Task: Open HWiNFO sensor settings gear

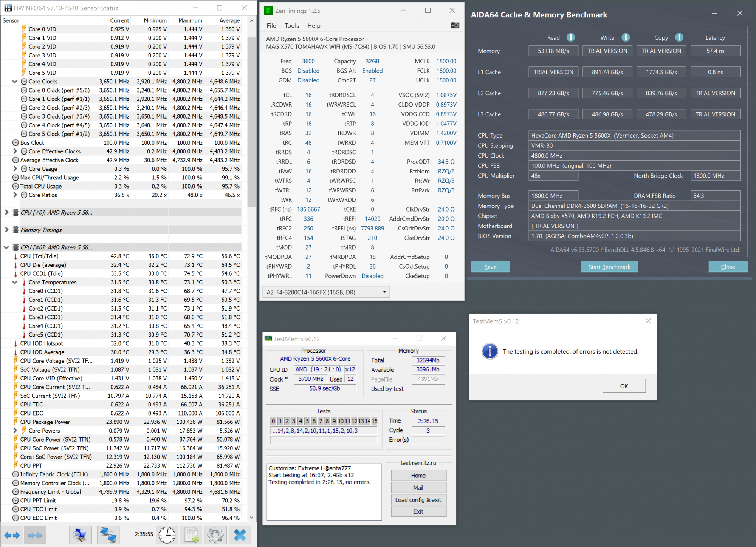Action: [215, 535]
